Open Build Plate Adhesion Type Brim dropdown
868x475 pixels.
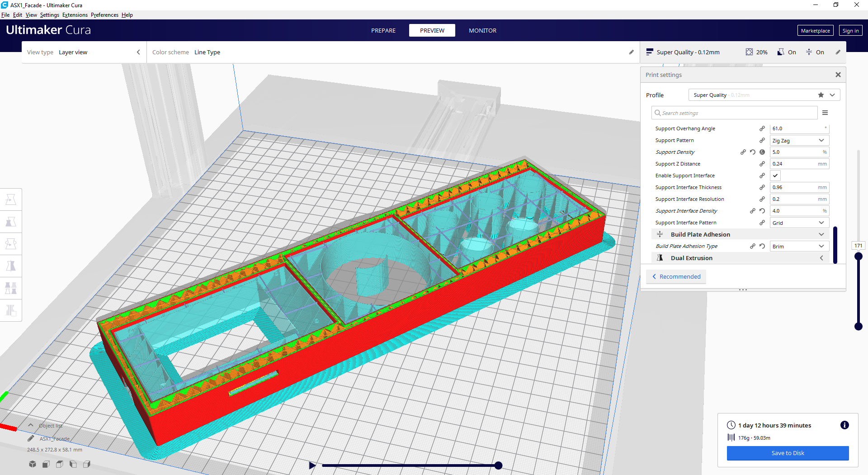pos(799,246)
